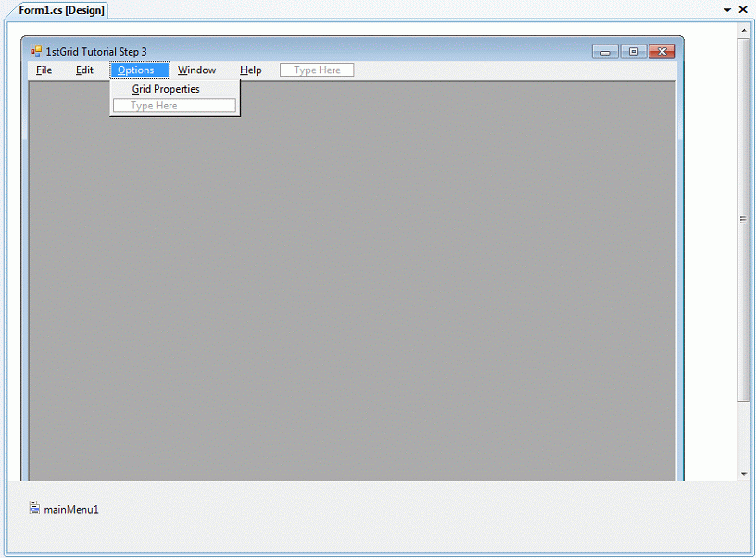756x558 pixels.
Task: Click the designer vertical scrollbar up arrow
Action: 743,30
